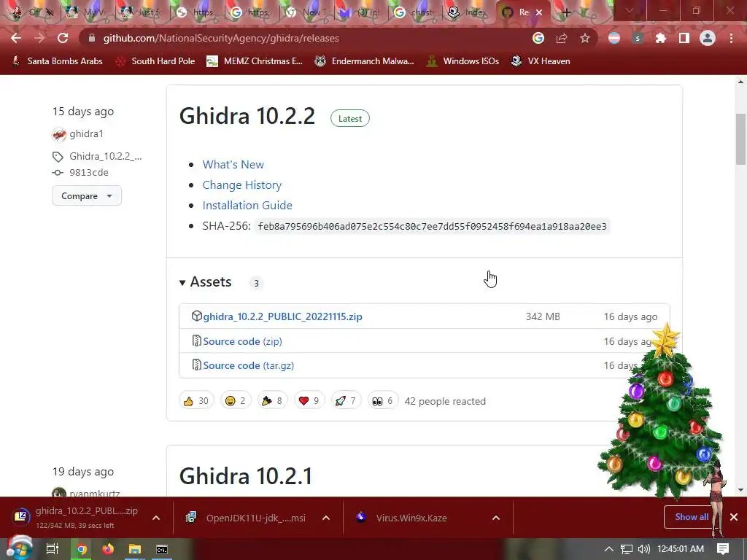
Task: Click the 's' extension icon
Action: coord(638,38)
